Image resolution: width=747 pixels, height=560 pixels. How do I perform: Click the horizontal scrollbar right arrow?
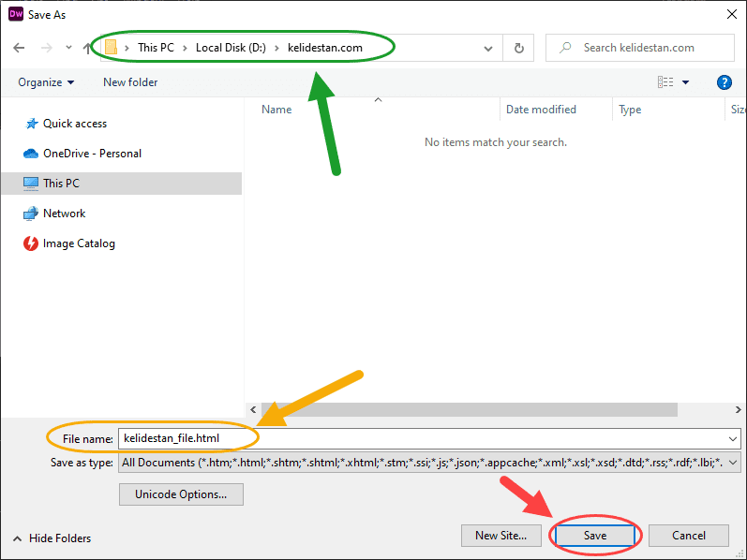pos(738,409)
